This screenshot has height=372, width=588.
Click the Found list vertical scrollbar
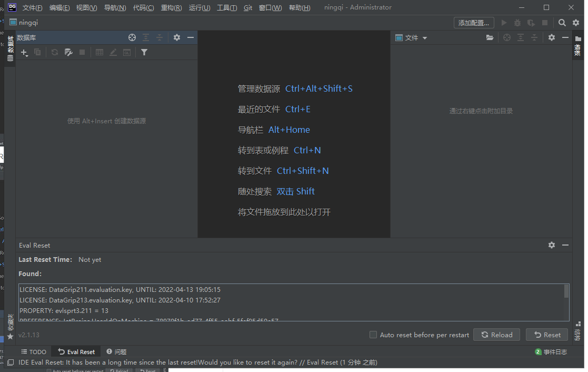[x=566, y=292]
